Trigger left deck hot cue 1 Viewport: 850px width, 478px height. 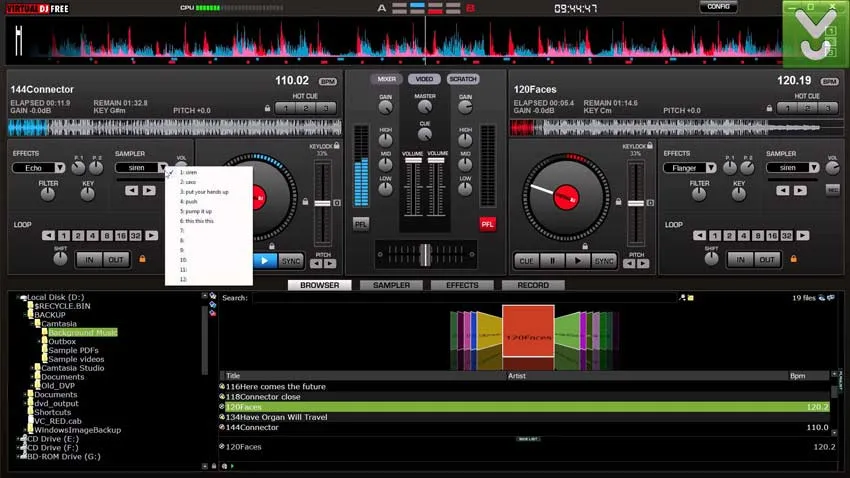coord(286,108)
